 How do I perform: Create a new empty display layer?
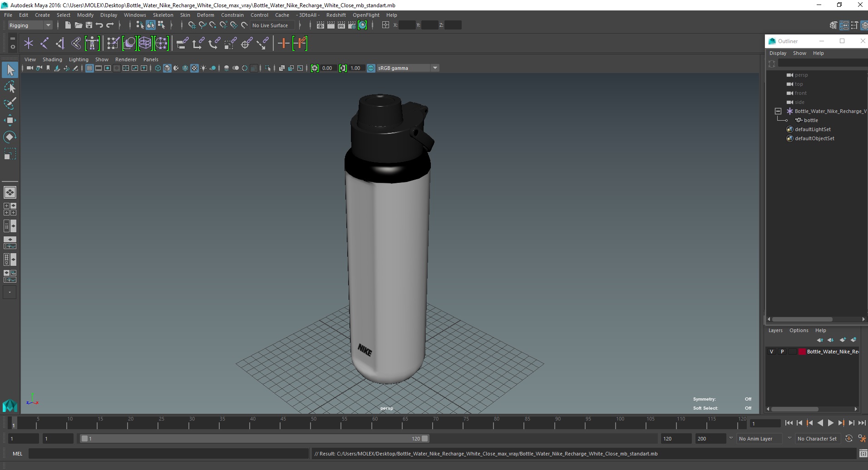[843, 340]
